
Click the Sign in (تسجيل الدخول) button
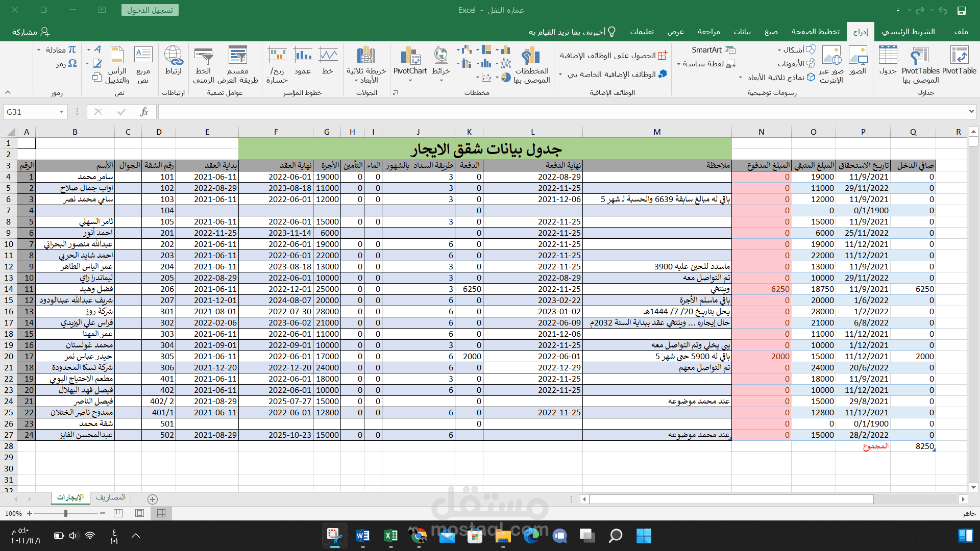pyautogui.click(x=150, y=10)
